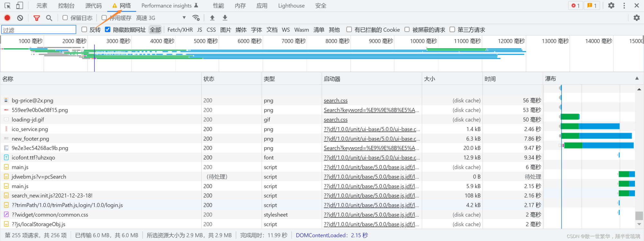Viewport: 644px width, 241px height.
Task: Click icon of loading-jd.gif row
Action: [6, 119]
